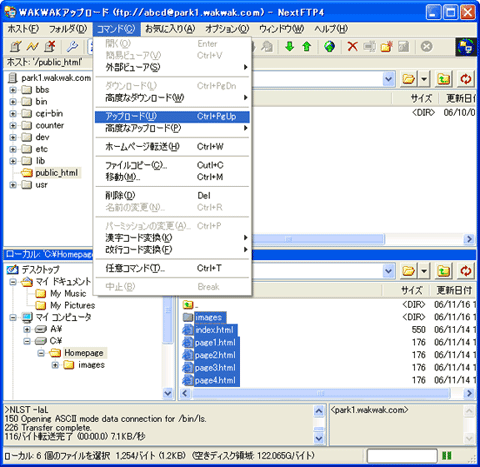This screenshot has width=480, height=467.
Task: Expand the local images folder node
Action: 55,365
